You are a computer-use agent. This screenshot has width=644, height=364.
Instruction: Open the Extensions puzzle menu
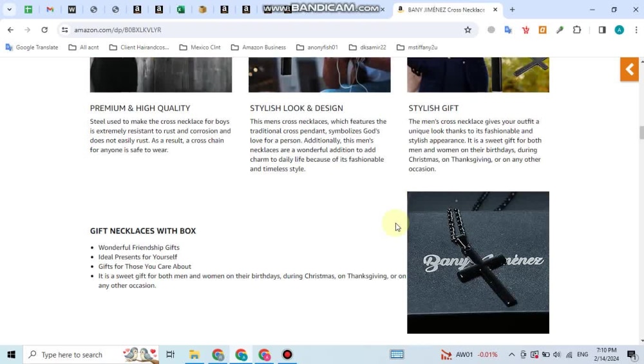577,30
